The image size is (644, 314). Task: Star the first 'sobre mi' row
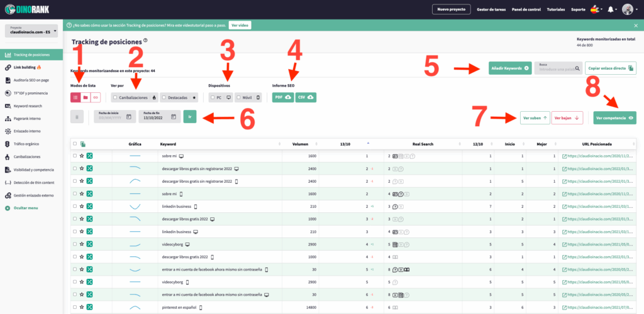pos(82,156)
